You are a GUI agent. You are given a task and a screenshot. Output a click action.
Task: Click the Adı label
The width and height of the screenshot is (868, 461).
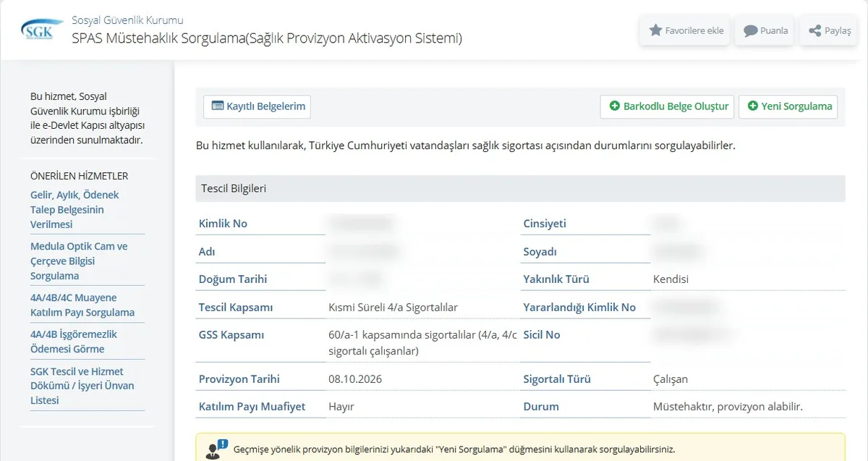(207, 252)
